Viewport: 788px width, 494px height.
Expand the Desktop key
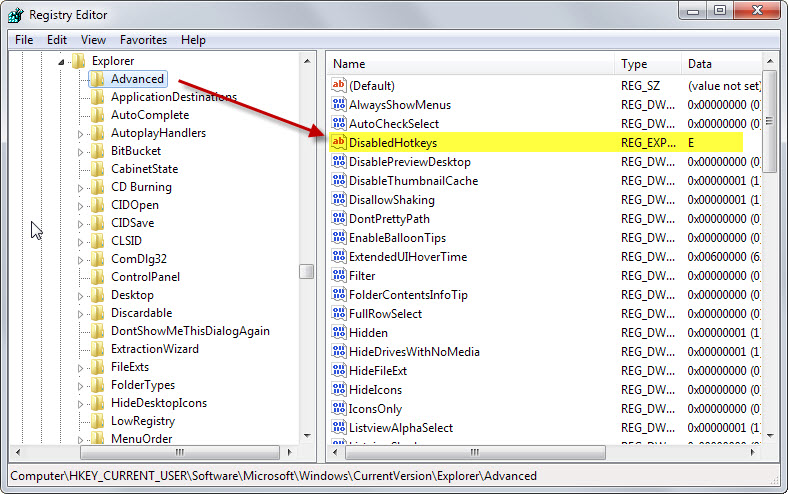click(80, 296)
